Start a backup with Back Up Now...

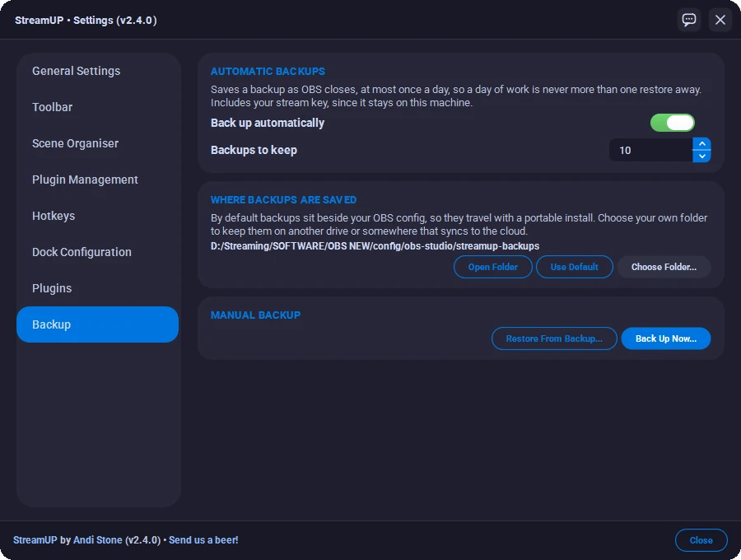click(665, 338)
